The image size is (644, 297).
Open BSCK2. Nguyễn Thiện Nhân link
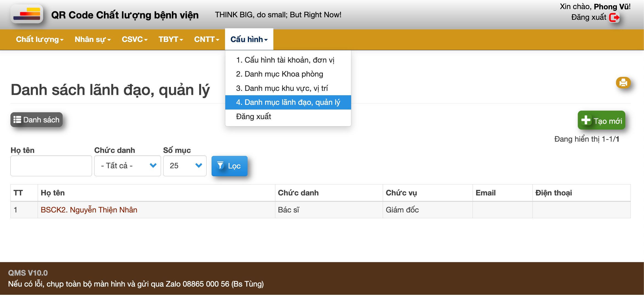(89, 210)
